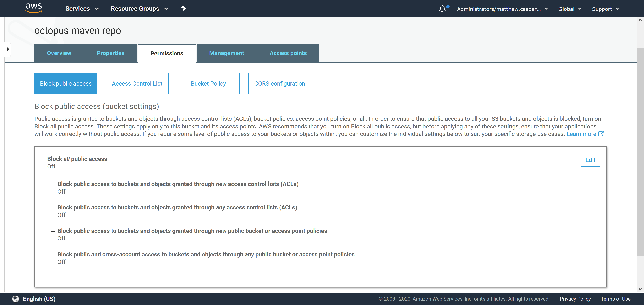Viewport: 644px width, 305px height.
Task: Open the Management tab
Action: (226, 53)
